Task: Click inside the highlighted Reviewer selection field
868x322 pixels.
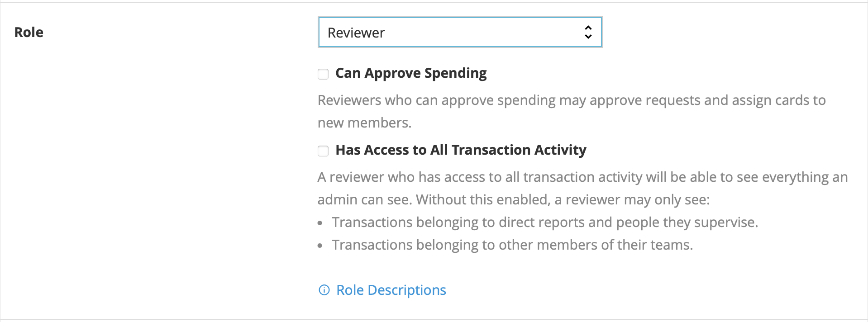Action: coord(460,32)
